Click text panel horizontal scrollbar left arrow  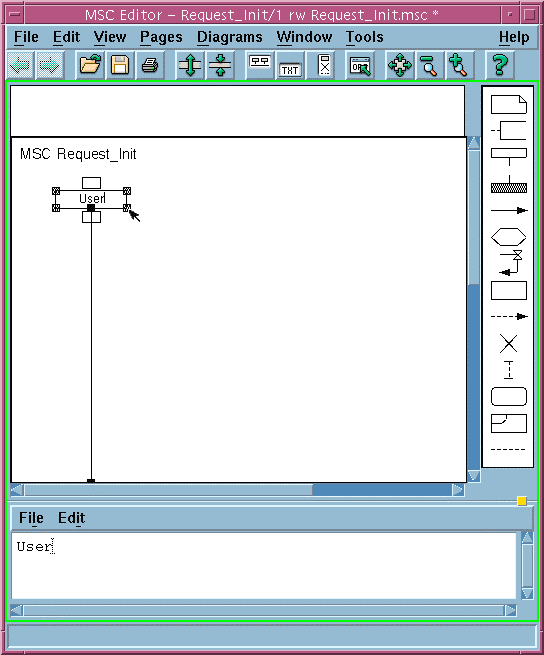pyautogui.click(x=16, y=610)
